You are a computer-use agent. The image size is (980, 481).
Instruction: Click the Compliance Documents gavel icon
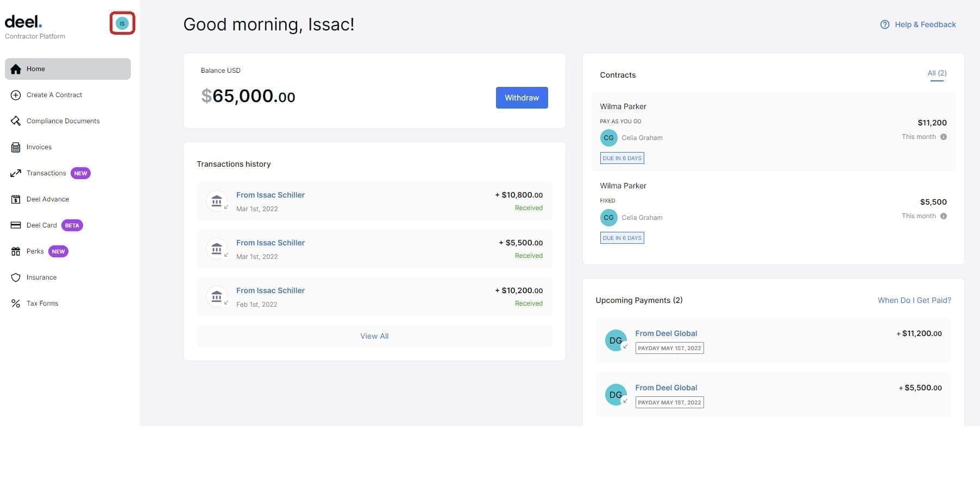[16, 121]
